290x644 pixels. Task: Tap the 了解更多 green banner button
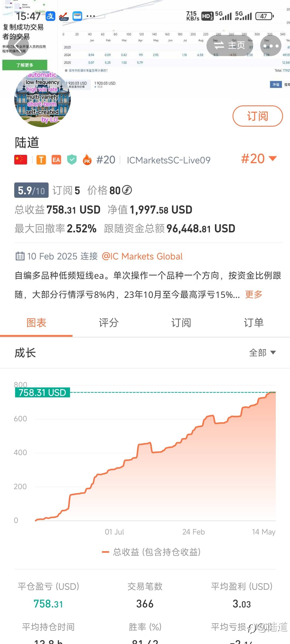pyautogui.click(x=25, y=65)
